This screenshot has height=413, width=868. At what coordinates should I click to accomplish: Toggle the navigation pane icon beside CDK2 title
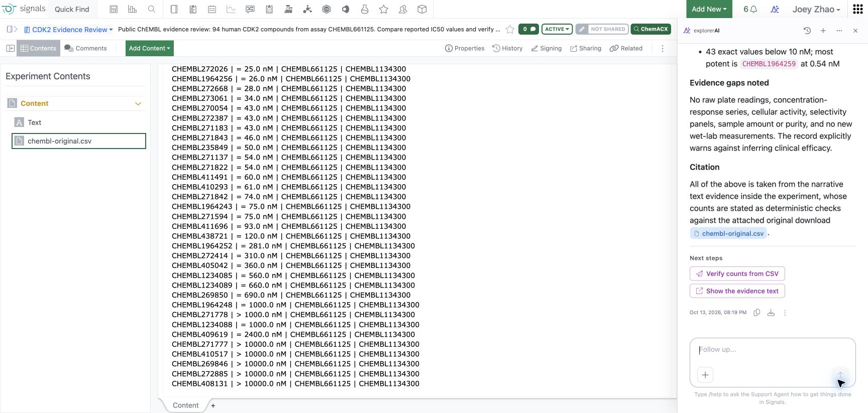(12, 29)
